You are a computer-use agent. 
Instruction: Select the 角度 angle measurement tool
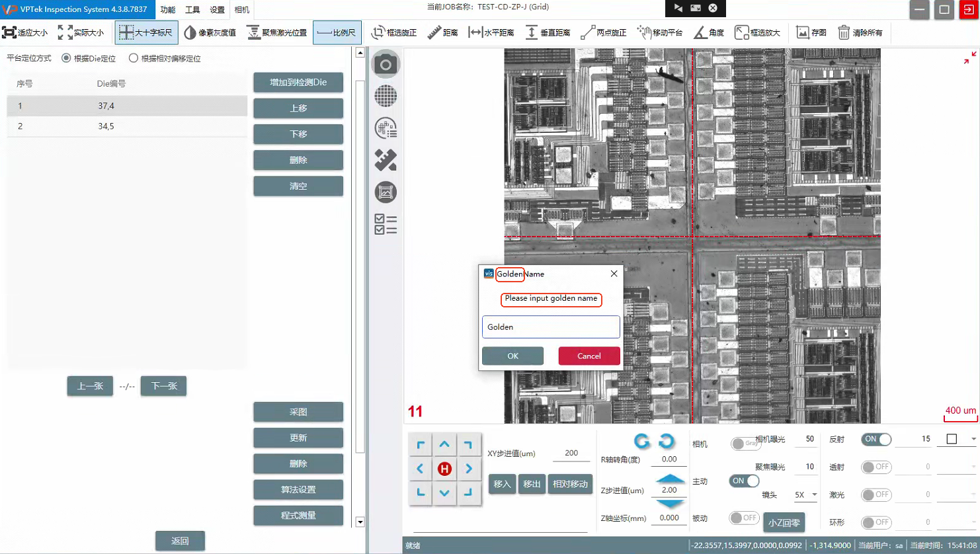pyautogui.click(x=709, y=32)
